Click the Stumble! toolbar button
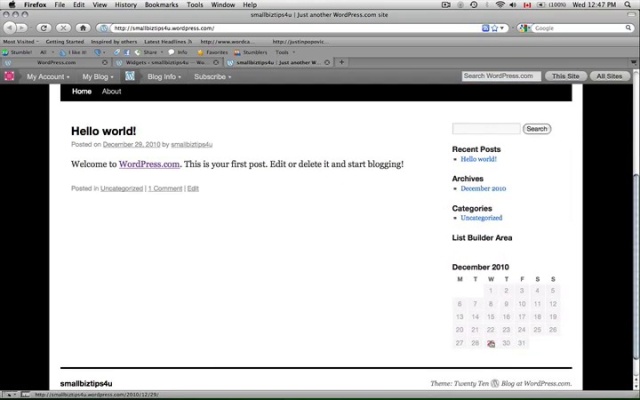 pos(17,52)
